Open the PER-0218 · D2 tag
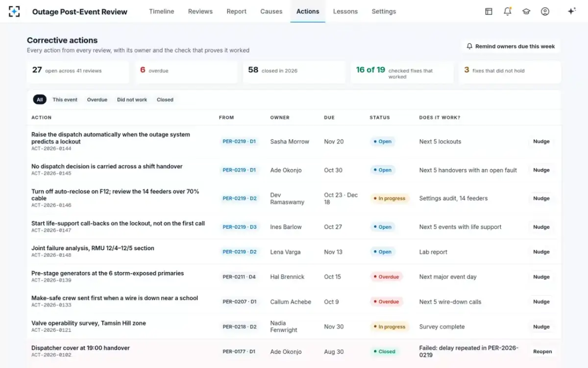Image resolution: width=588 pixels, height=368 pixels. (x=239, y=326)
